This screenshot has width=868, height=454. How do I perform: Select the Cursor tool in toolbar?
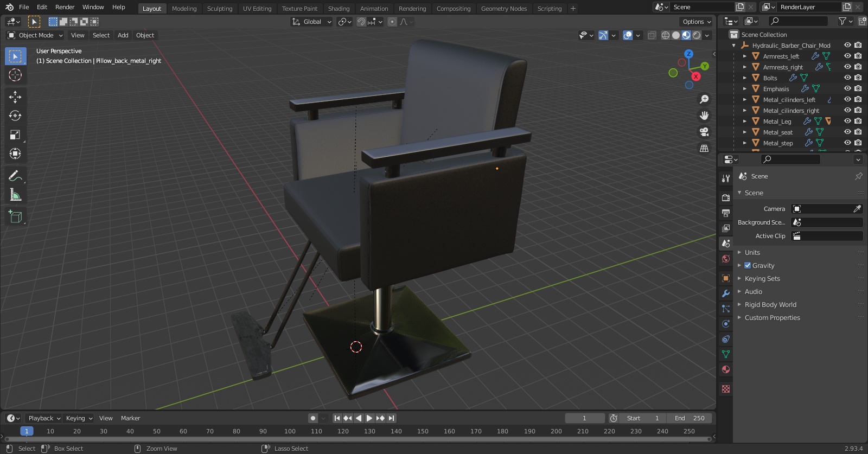(x=15, y=75)
